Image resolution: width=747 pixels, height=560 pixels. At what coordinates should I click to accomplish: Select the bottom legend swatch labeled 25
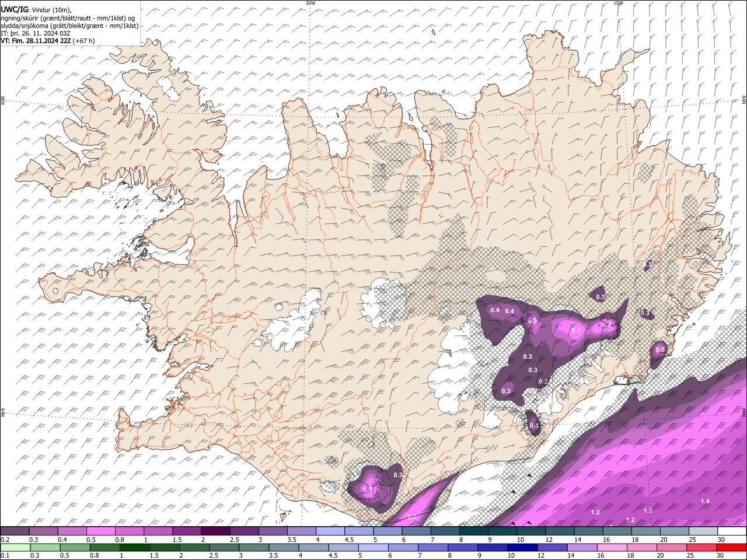pos(702,547)
